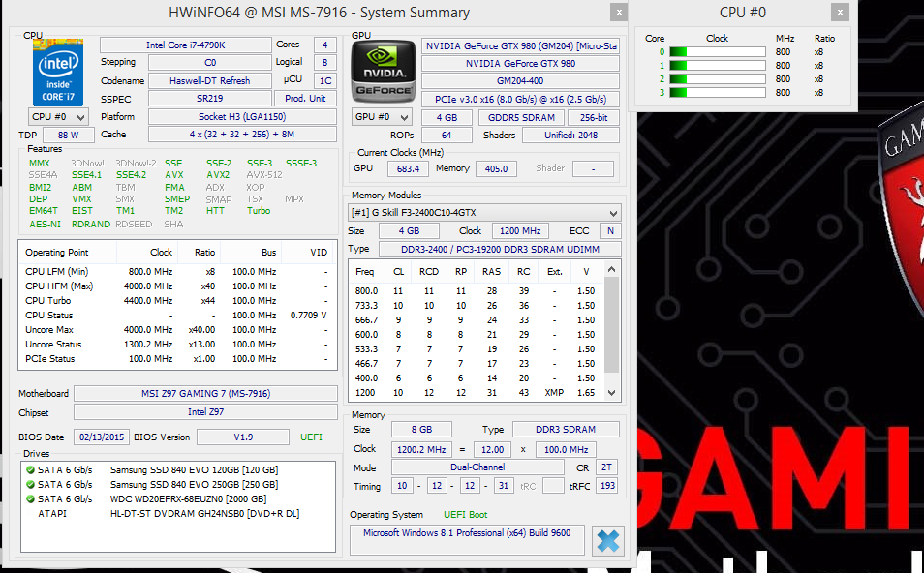Click the GM204-400 GPU chip field
This screenshot has width=924, height=573.
pyautogui.click(x=520, y=80)
